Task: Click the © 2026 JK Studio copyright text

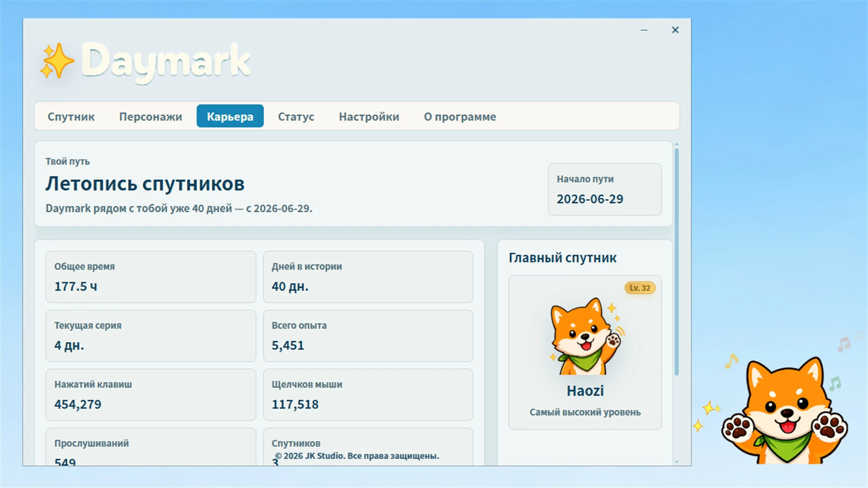Action: 357,456
